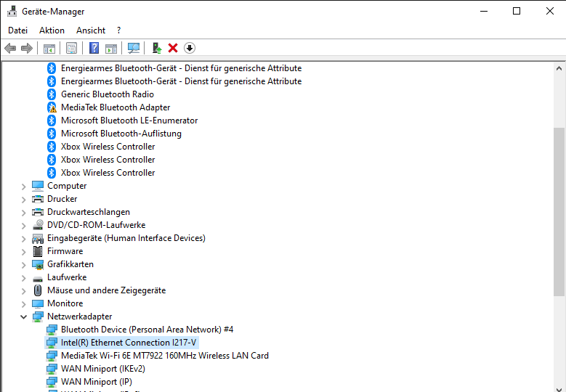Click the Update driver toolbar icon

pos(156,48)
